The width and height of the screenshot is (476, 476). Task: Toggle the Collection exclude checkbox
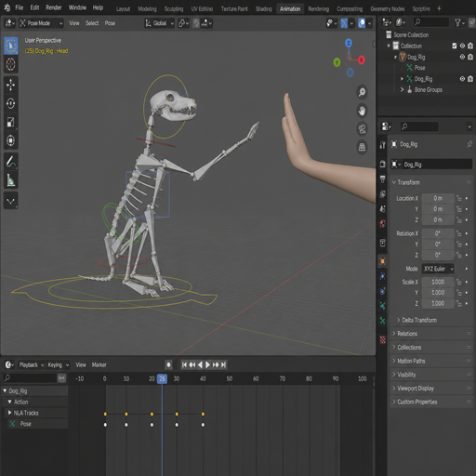click(455, 46)
